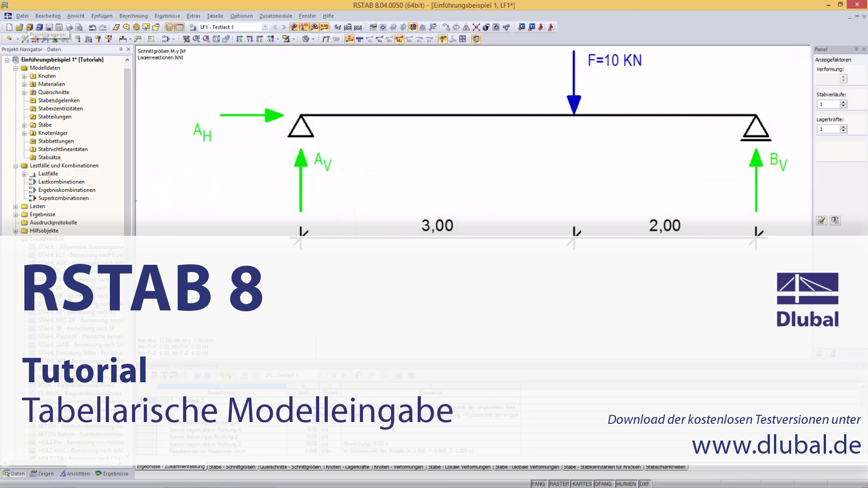Click the edit icon in the Panel

pyautogui.click(x=821, y=221)
